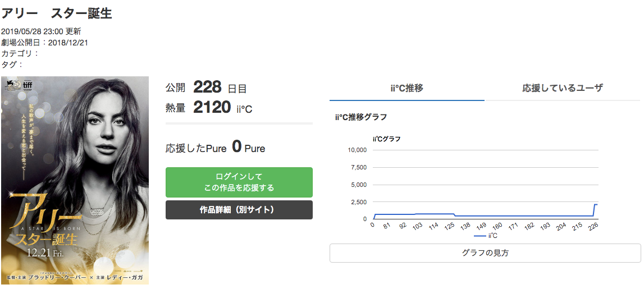Image resolution: width=644 pixels, height=289 pixels.
Task: Switch to the ii°C推移 tab
Action: [407, 88]
